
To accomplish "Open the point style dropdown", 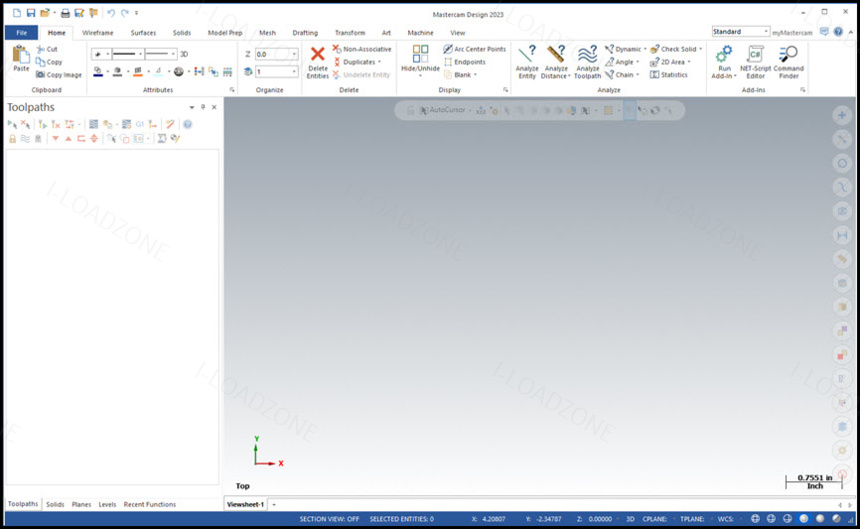I will coord(108,54).
